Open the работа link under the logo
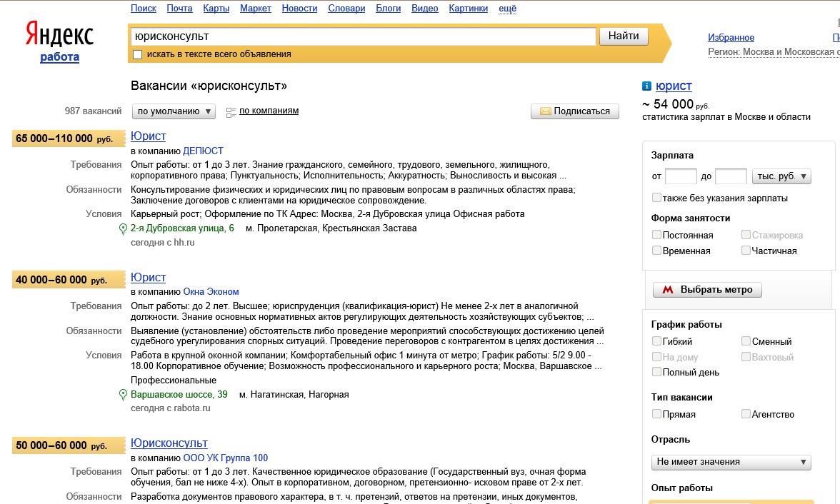840x504 pixels. (59, 57)
